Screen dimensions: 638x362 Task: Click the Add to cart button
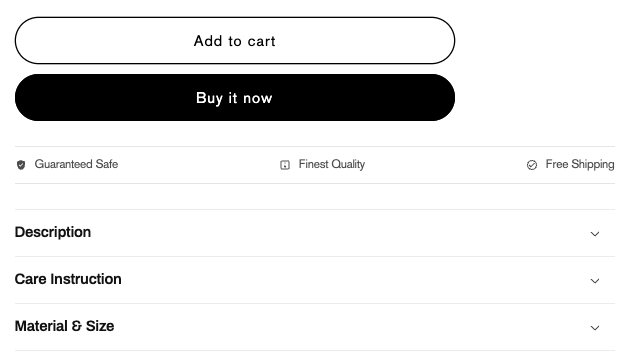tap(235, 40)
